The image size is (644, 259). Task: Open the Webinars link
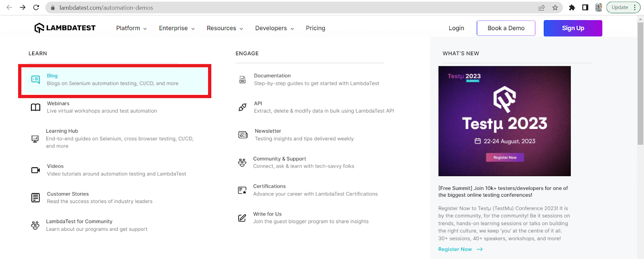[x=58, y=103]
